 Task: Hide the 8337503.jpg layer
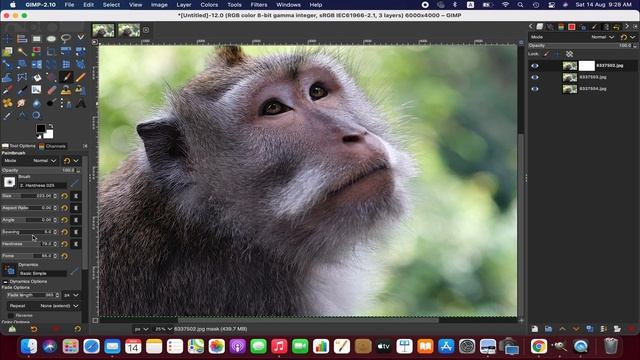tap(535, 77)
